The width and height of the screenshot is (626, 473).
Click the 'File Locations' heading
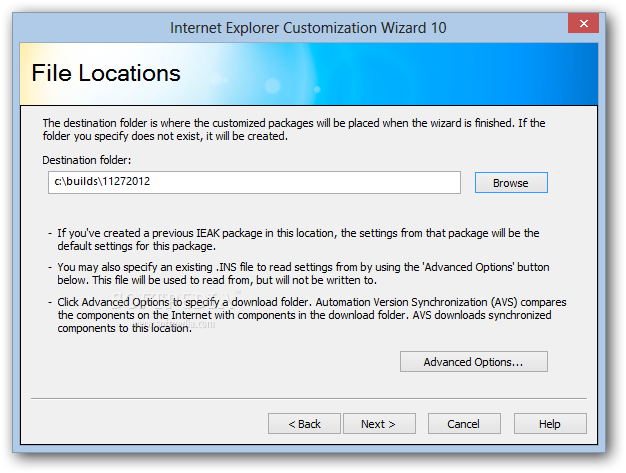click(106, 73)
